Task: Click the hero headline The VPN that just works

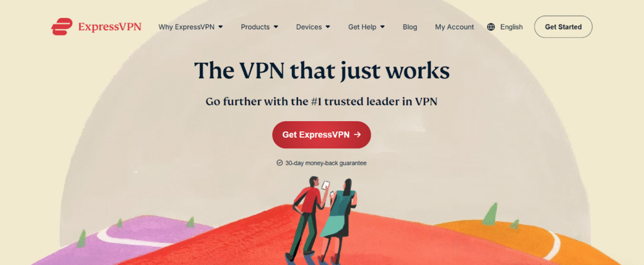Action: 322,70
